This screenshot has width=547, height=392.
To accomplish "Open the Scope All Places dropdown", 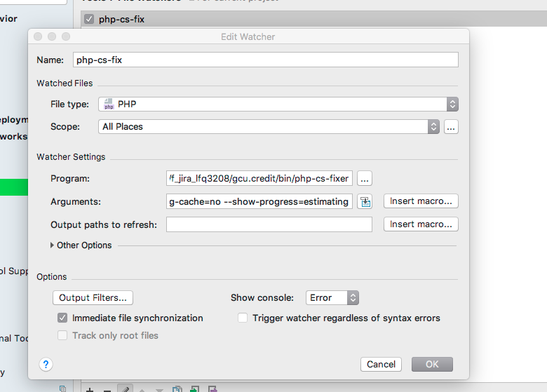I will tap(269, 127).
